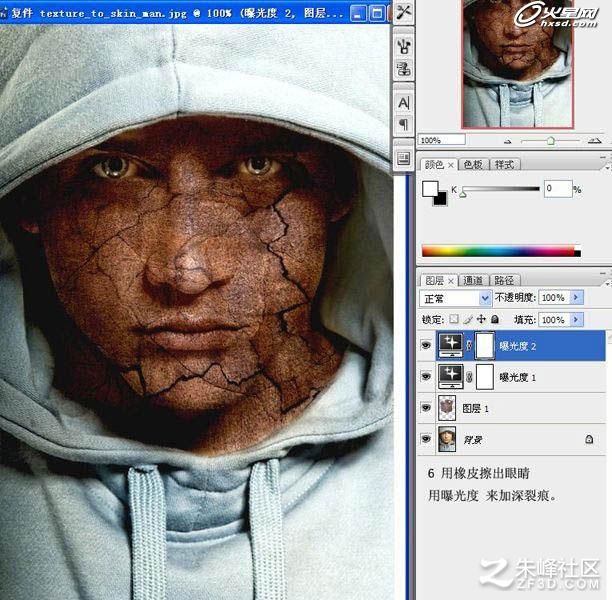Close the 颜色 tab with its x
The image size is (612, 600).
pos(451,165)
